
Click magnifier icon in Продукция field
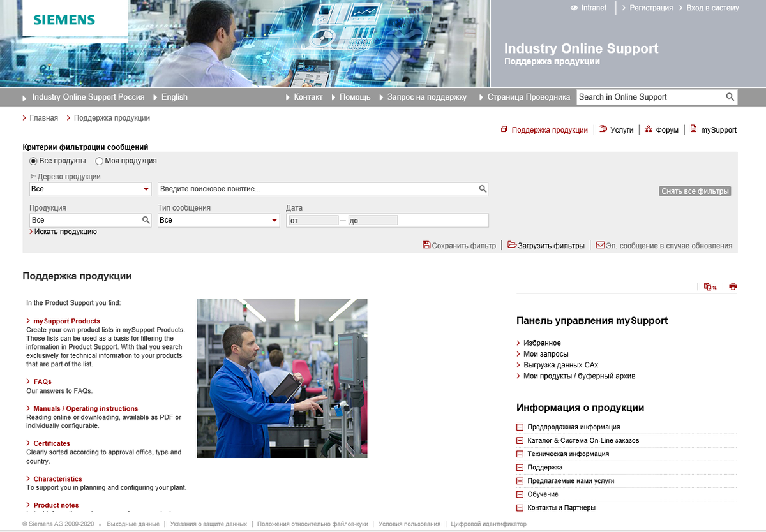point(146,220)
